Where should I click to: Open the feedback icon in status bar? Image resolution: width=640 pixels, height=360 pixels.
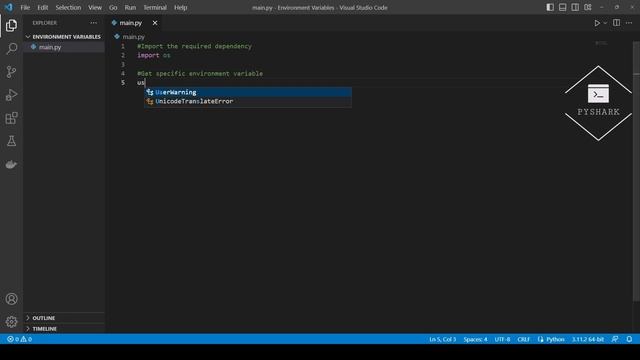click(615, 339)
